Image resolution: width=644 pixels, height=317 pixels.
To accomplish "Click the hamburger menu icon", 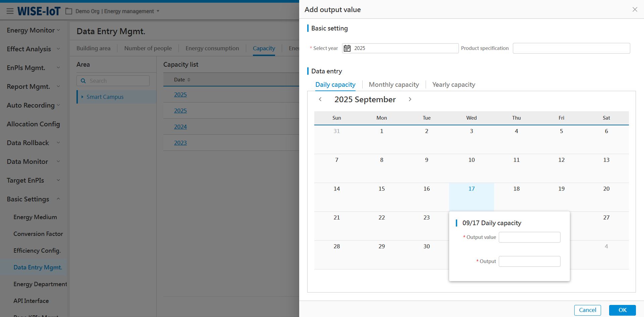I will point(10,11).
